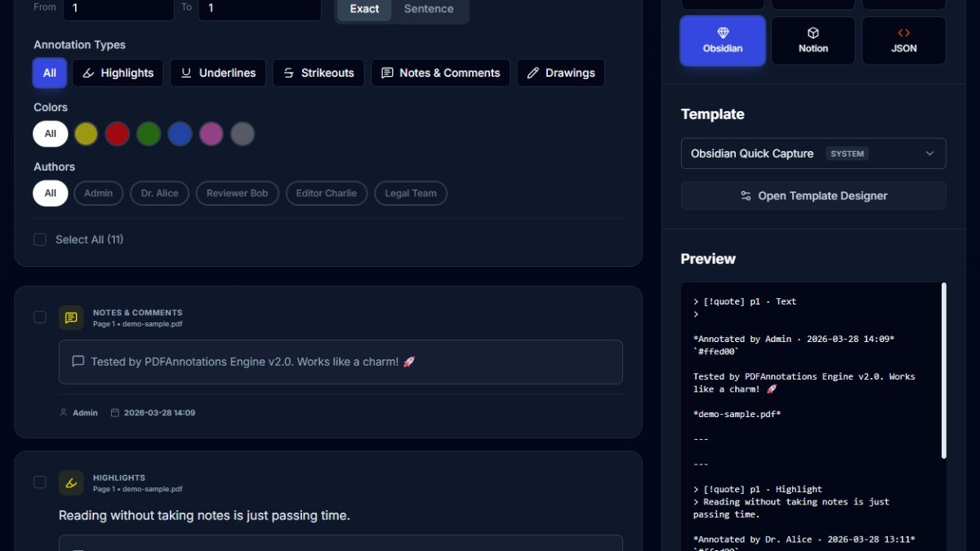Click the text 'Reading without taking notes is just passing time.'
This screenshot has width=980, height=551.
tap(204, 516)
